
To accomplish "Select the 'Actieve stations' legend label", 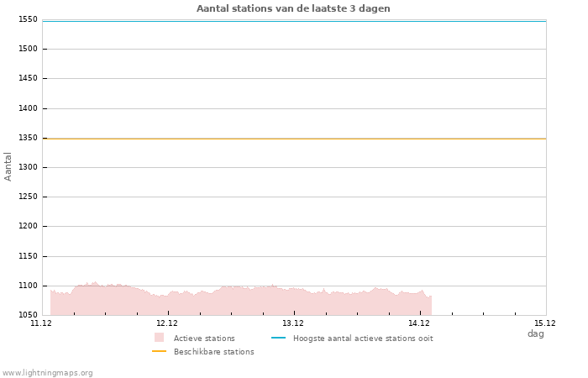I will point(204,338).
